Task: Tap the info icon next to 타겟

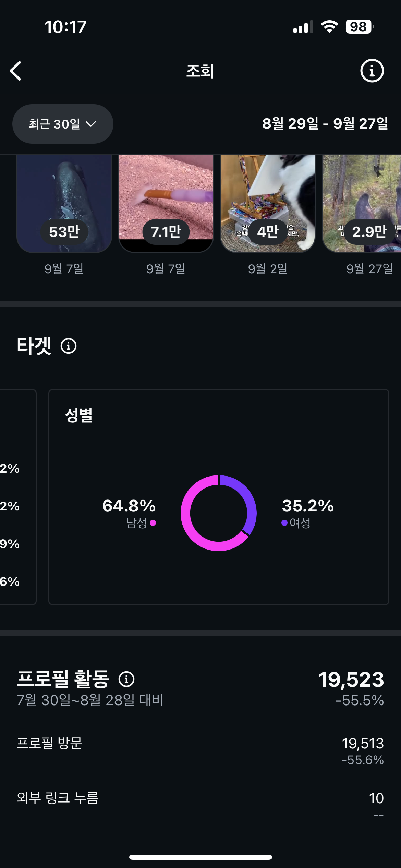Action: [69, 346]
